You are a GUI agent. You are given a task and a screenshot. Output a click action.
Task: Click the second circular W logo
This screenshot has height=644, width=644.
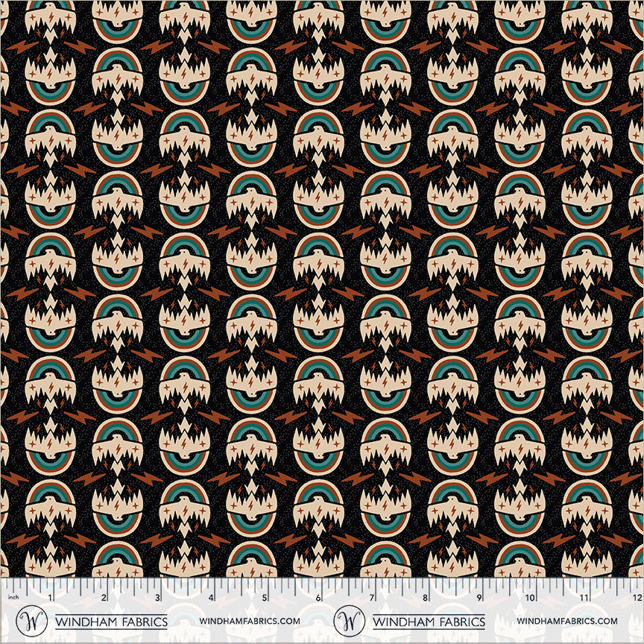[348, 620]
